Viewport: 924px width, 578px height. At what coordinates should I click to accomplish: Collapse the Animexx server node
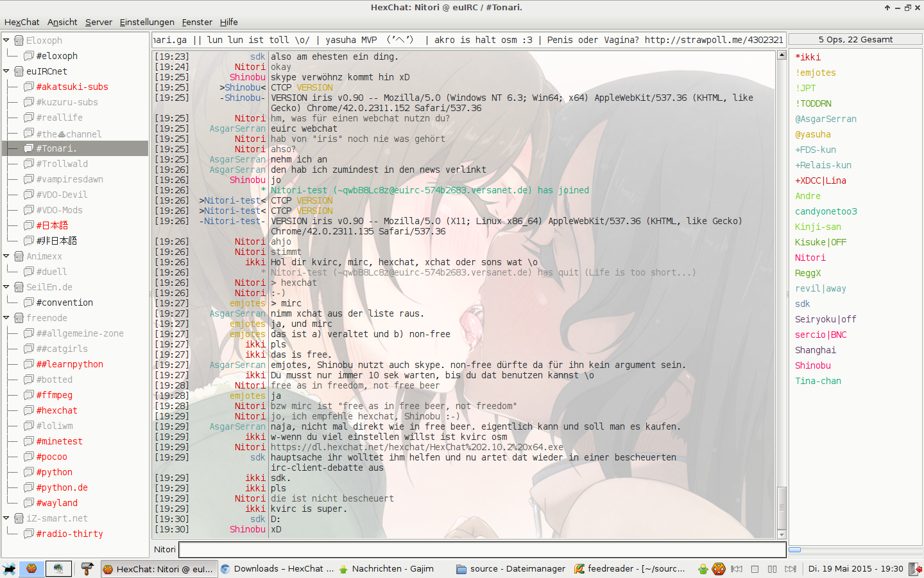[6, 256]
